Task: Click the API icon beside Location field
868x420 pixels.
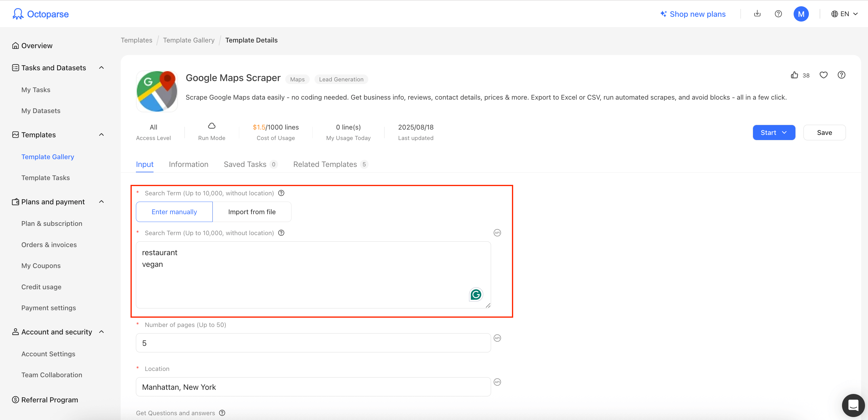Action: (497, 382)
